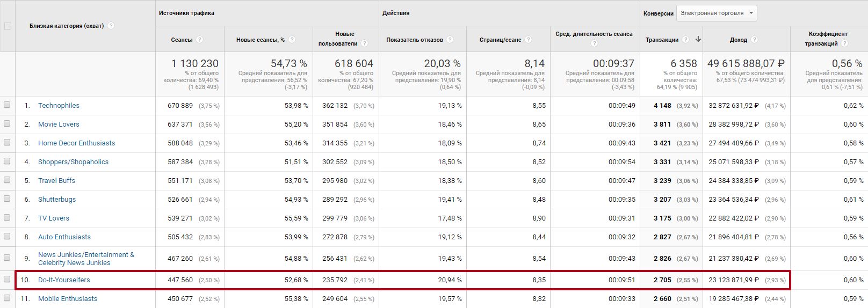868x308 pixels.
Task: Check the Travel Buffs row checkbox
Action: 7,180
